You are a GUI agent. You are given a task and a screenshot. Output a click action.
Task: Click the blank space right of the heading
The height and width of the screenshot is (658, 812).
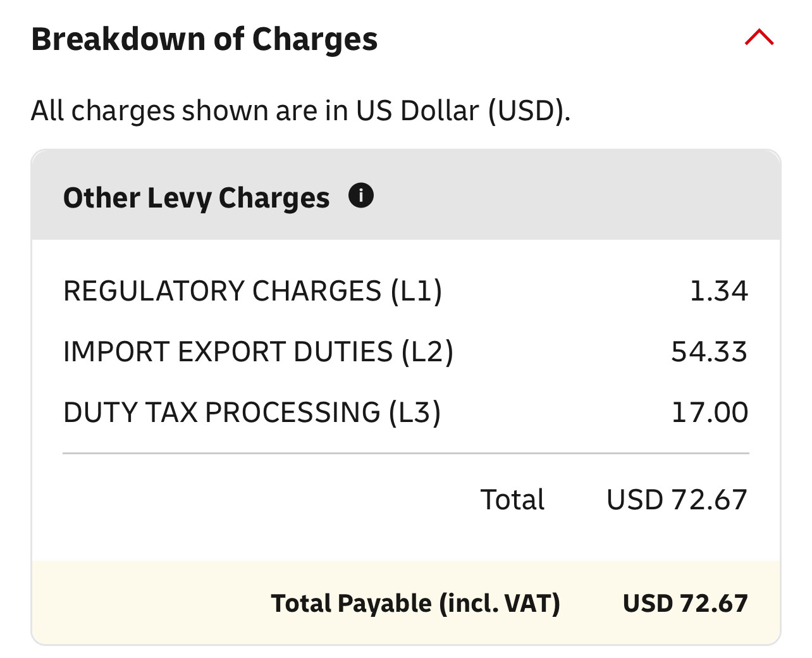(x=557, y=39)
